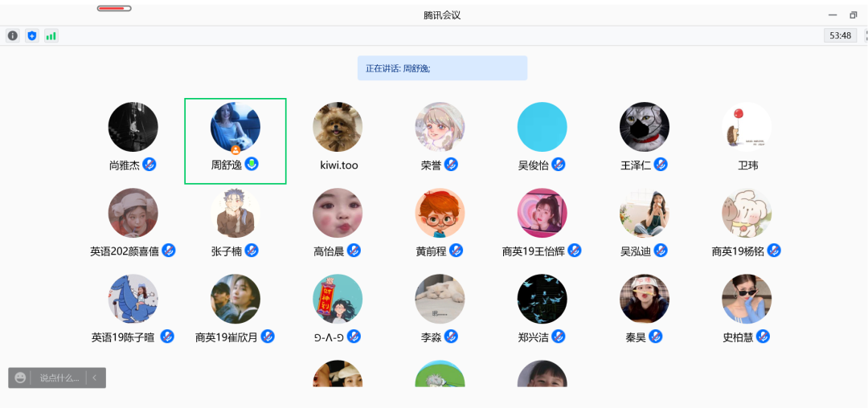Select 李淼's cat avatar
The width and height of the screenshot is (868, 408).
[x=440, y=299]
